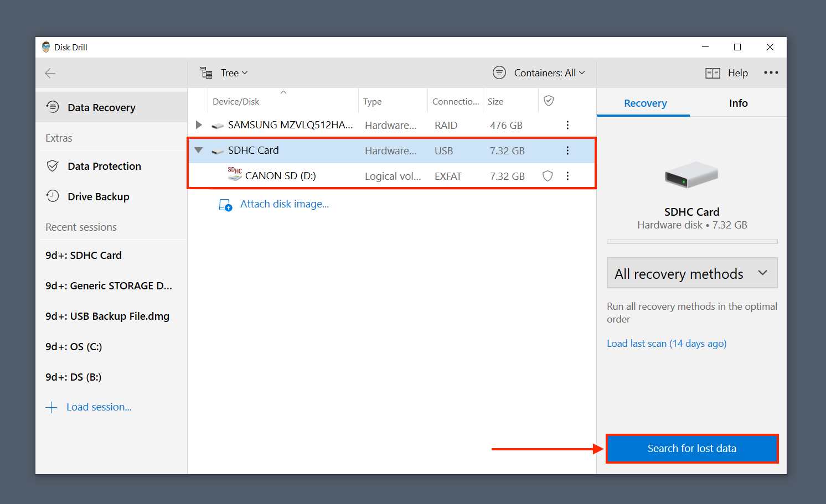
Task: Click the 476 GB size cell
Action: click(506, 126)
